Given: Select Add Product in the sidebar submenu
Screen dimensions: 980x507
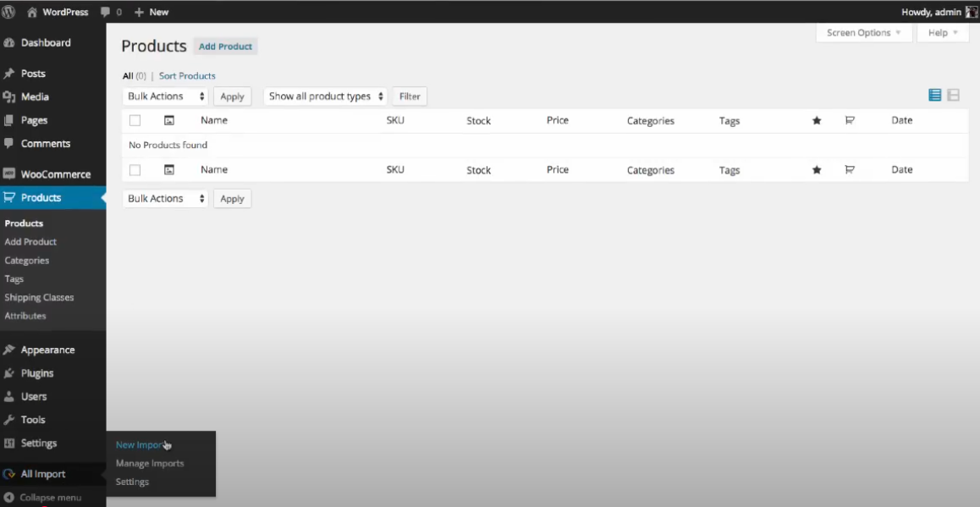Looking at the screenshot, I should (x=30, y=242).
